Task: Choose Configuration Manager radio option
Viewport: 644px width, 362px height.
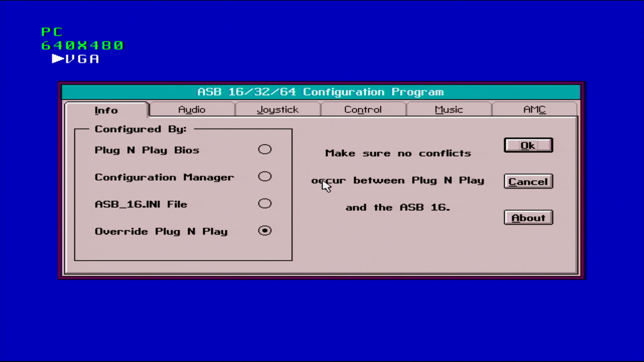Action: point(265,177)
